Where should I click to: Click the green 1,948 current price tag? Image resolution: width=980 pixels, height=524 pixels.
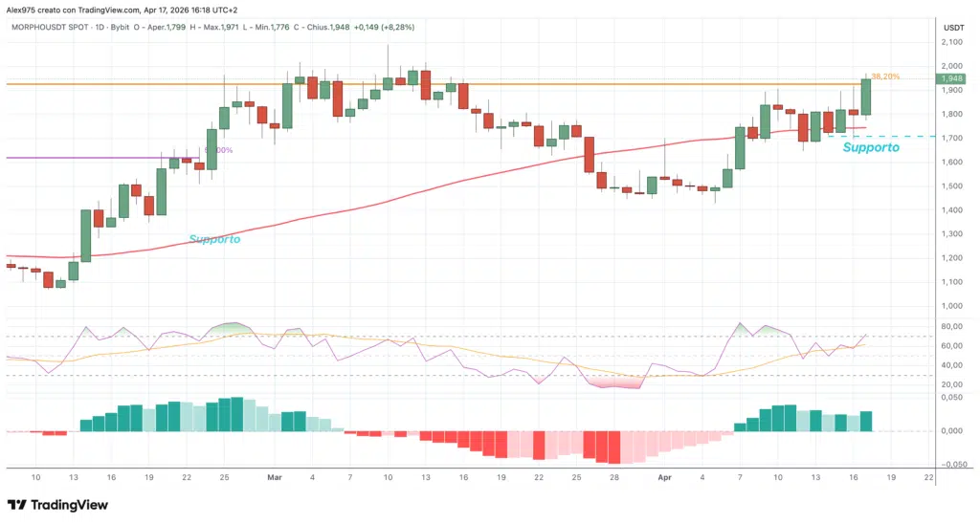click(951, 78)
